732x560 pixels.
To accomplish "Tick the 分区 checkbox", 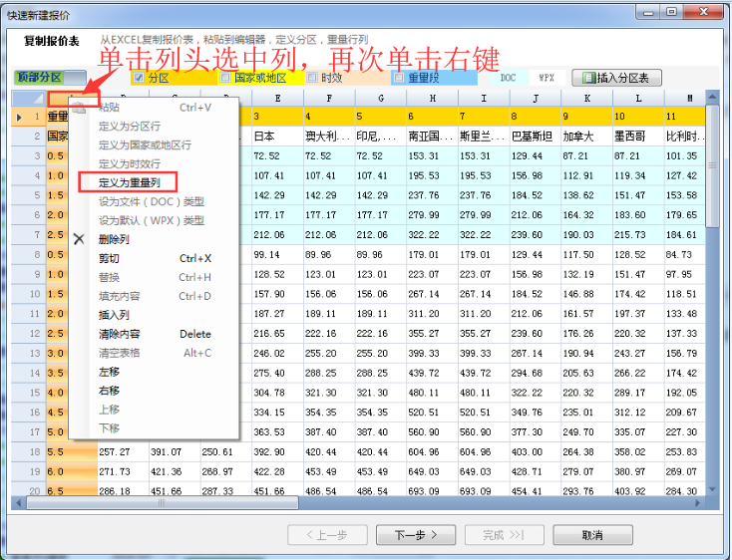I will [139, 78].
